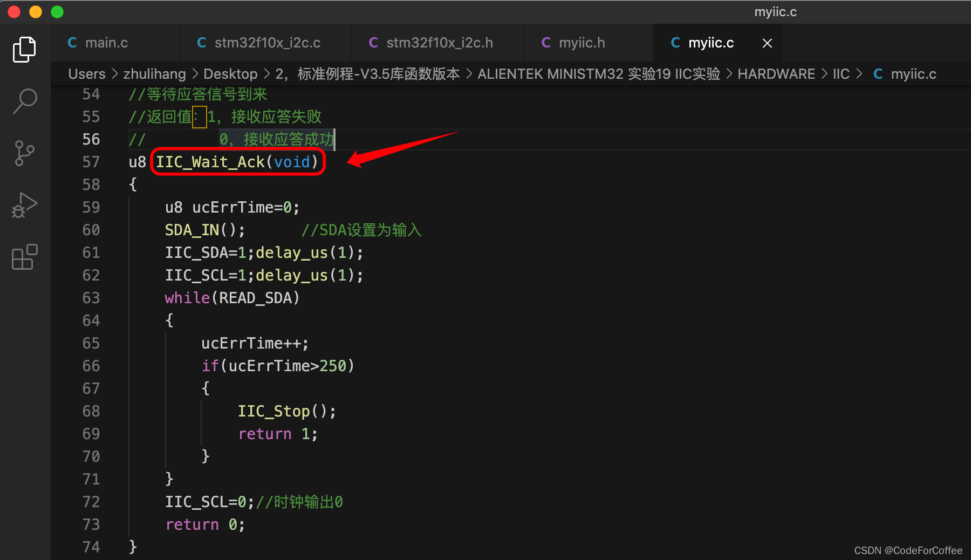
Task: Open the Source Control view
Action: click(24, 153)
